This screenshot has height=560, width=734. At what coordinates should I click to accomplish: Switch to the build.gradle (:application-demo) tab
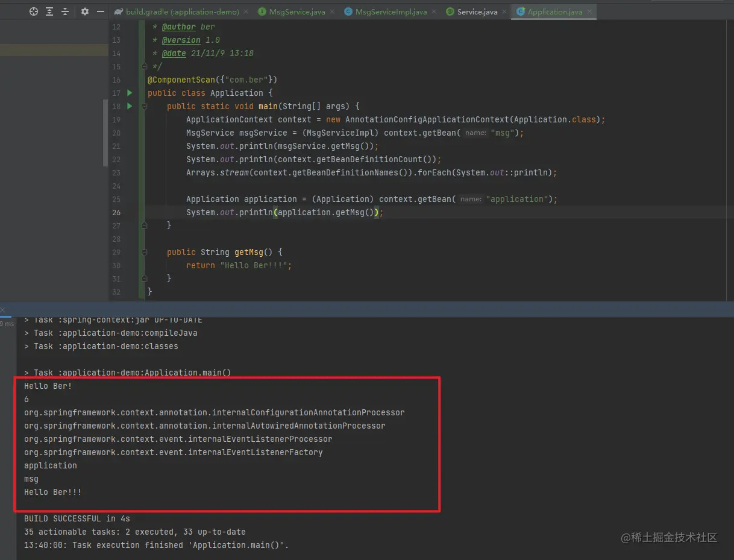tap(183, 11)
